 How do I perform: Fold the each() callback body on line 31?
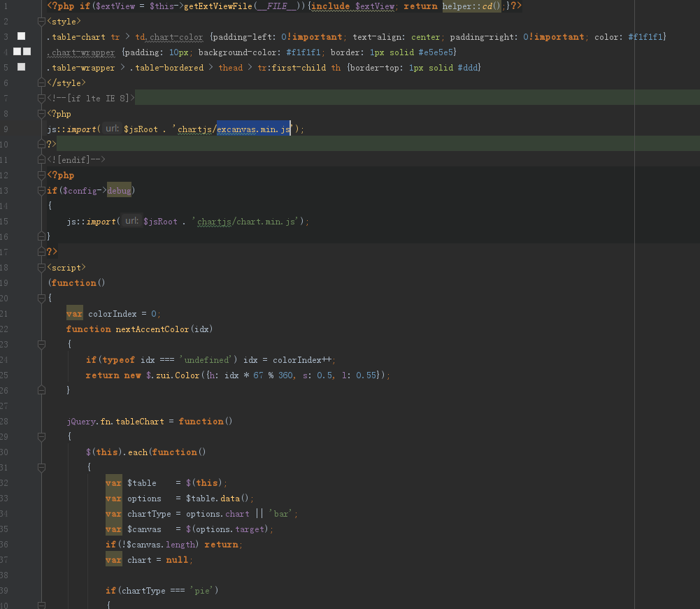(42, 467)
